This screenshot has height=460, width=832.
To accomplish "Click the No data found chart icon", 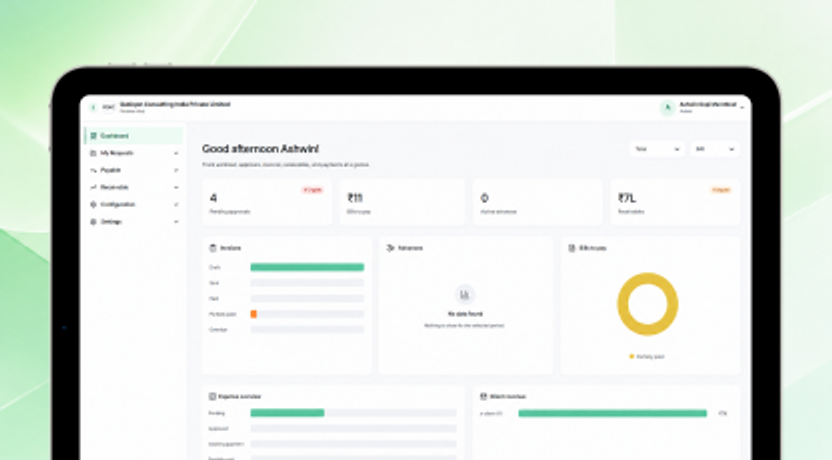I will point(464,294).
